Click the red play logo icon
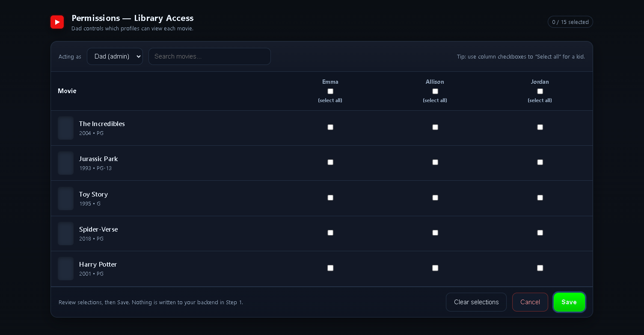 pos(57,22)
